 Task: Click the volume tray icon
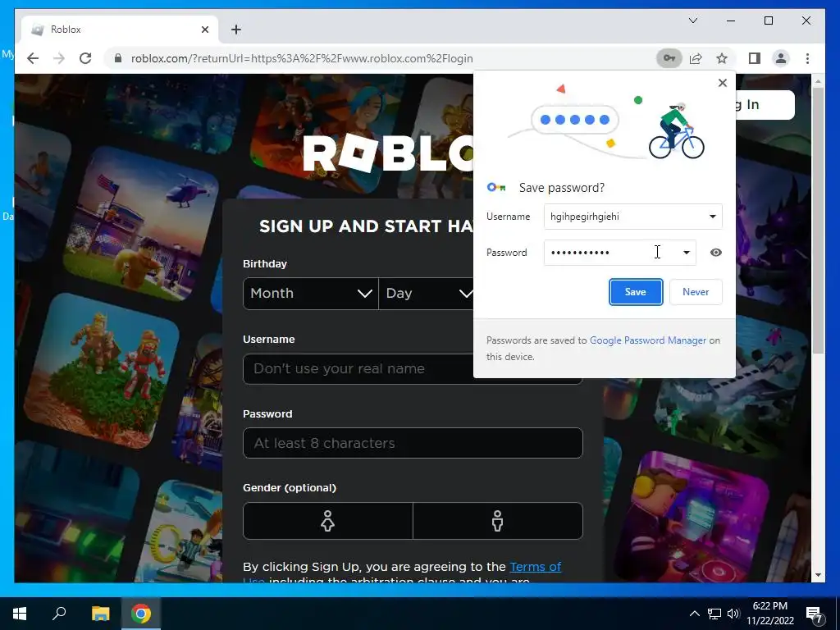(x=733, y=614)
